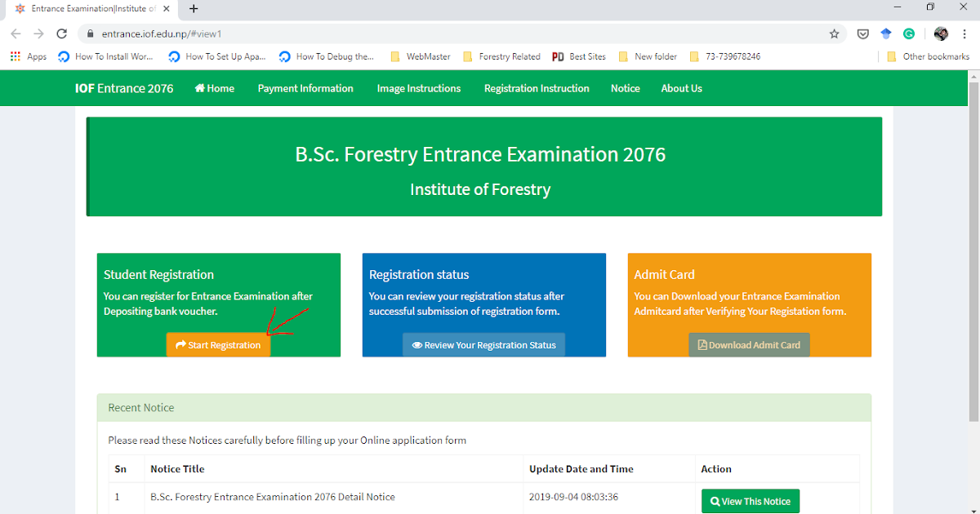Open the Apps grid launcher
This screenshot has width=980, height=514.
click(x=15, y=55)
